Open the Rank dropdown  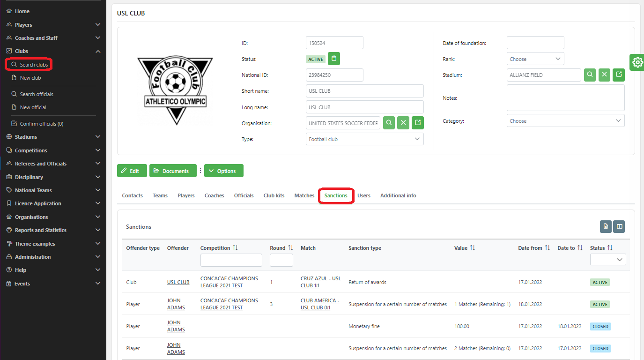535,59
